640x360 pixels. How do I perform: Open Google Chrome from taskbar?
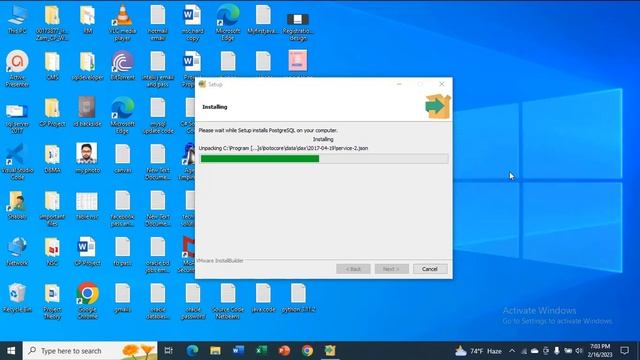pos(307,351)
